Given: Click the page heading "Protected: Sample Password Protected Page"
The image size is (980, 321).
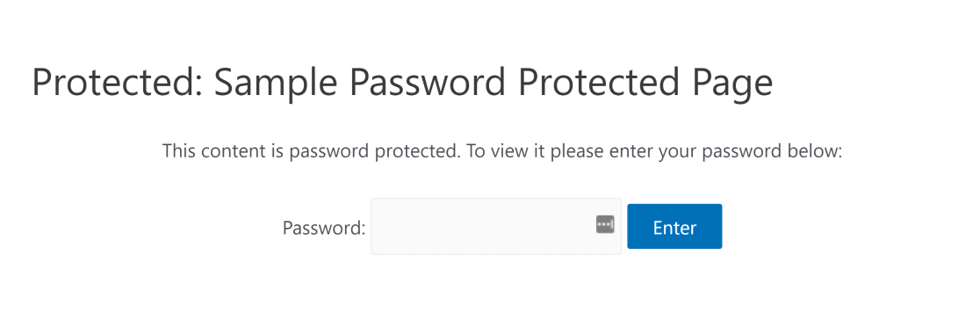Looking at the screenshot, I should 402,83.
